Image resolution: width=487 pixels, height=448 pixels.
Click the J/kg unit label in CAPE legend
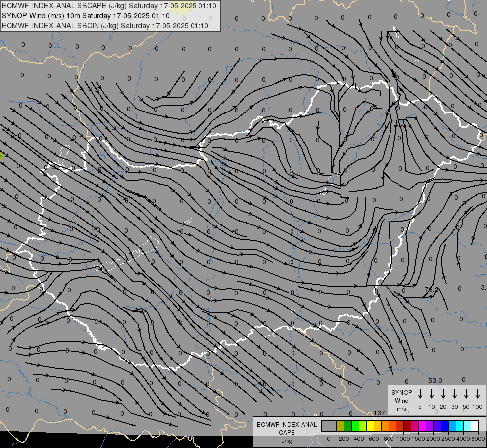click(287, 441)
